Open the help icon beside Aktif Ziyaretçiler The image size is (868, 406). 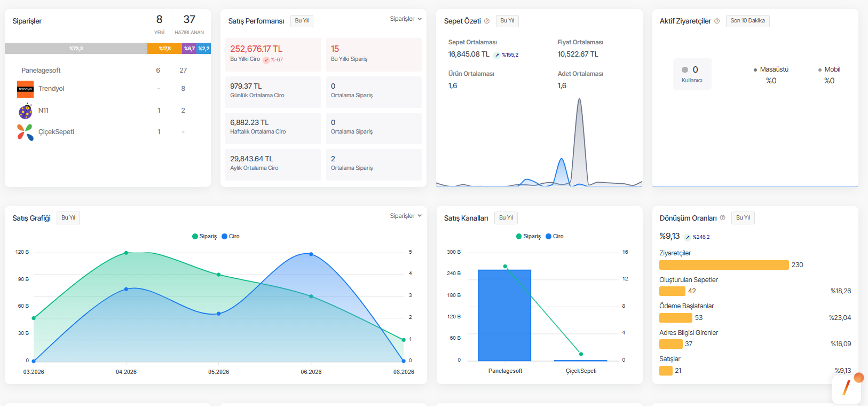tap(717, 21)
